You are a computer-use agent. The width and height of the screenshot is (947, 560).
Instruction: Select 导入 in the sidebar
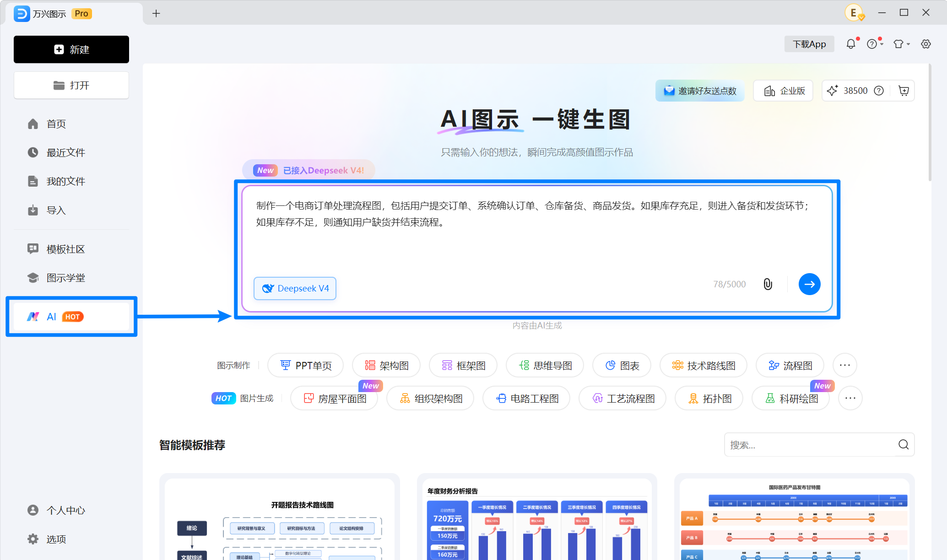tap(71, 210)
